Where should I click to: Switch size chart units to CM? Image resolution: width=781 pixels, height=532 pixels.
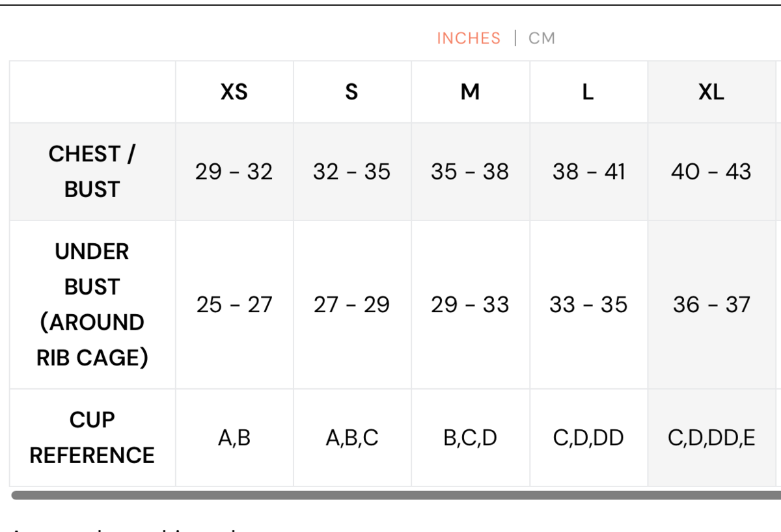tap(541, 38)
